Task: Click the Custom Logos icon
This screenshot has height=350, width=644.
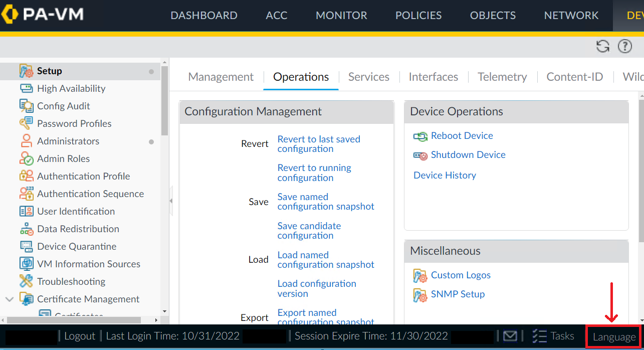Action: (420, 275)
